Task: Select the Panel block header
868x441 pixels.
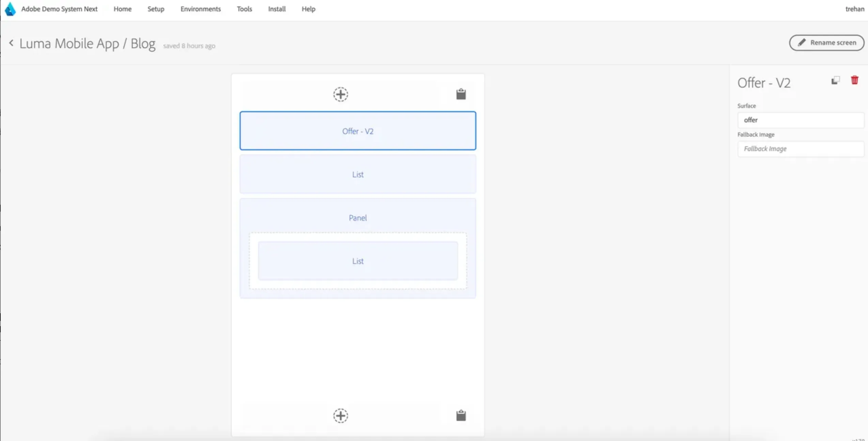Action: [x=358, y=218]
